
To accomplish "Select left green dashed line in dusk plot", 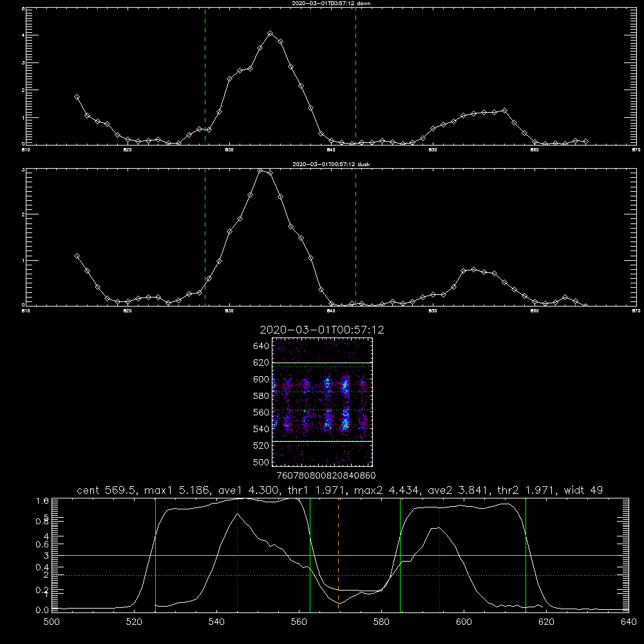I will [x=205, y=237].
